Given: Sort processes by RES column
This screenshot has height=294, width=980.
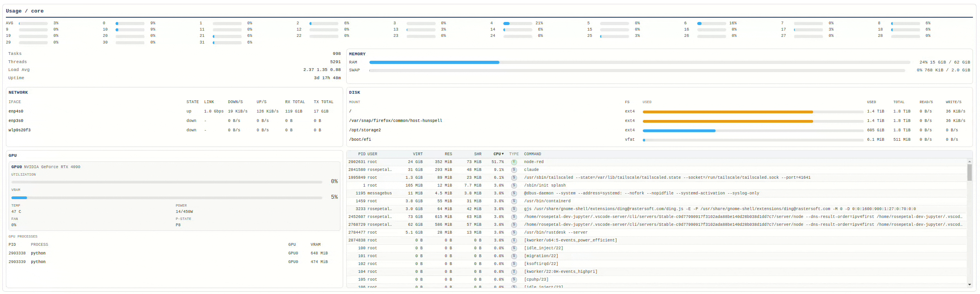Looking at the screenshot, I should (448, 154).
